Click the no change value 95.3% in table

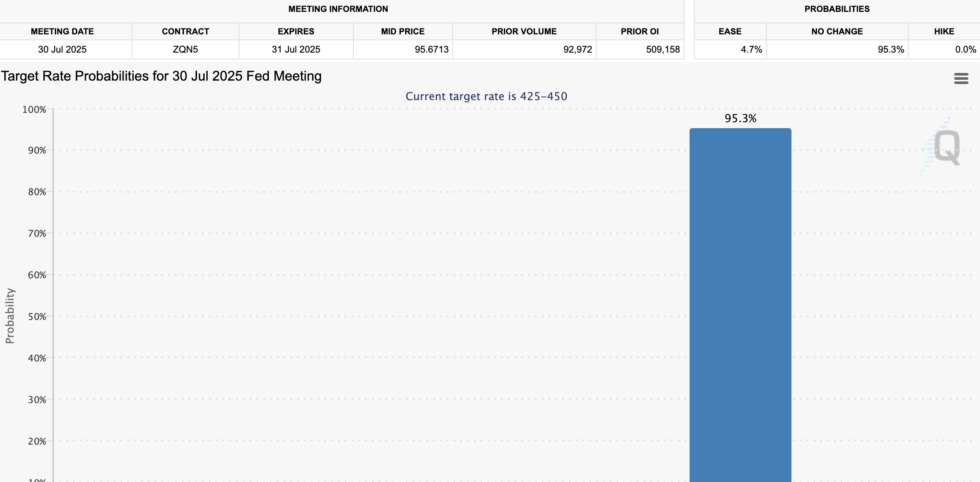pyautogui.click(x=891, y=49)
